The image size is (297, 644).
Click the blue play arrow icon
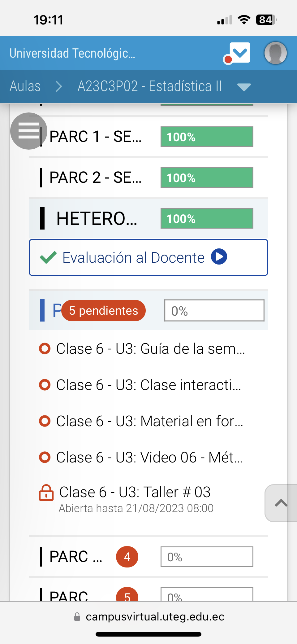point(219,257)
